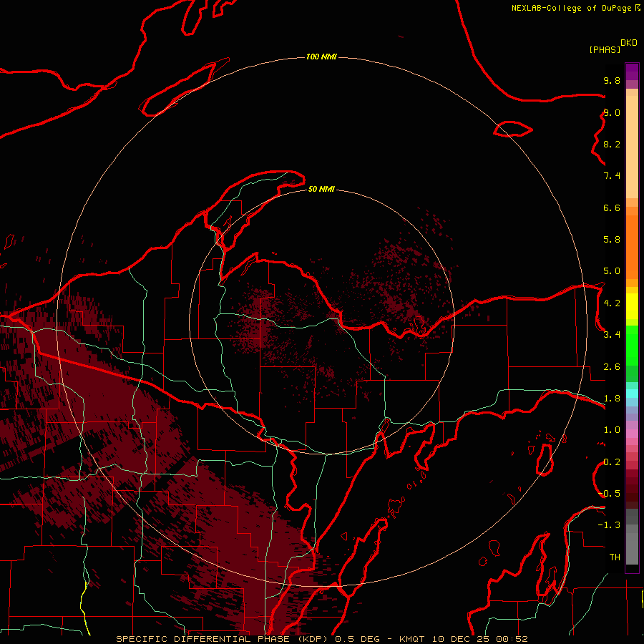This screenshot has height=644, width=644.
Task: Click the NEXLAB-College of DuPage credit text
Action: 571,8
